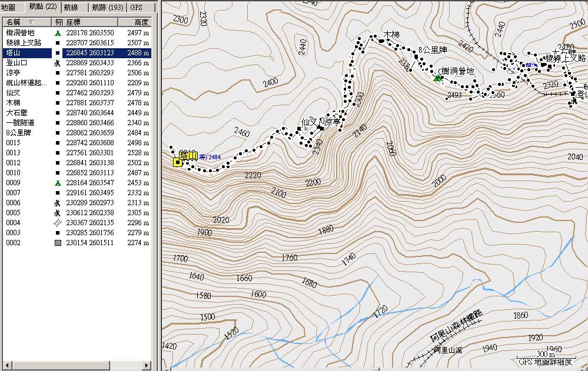Click the square symbol in the 0007 row

coord(58,193)
